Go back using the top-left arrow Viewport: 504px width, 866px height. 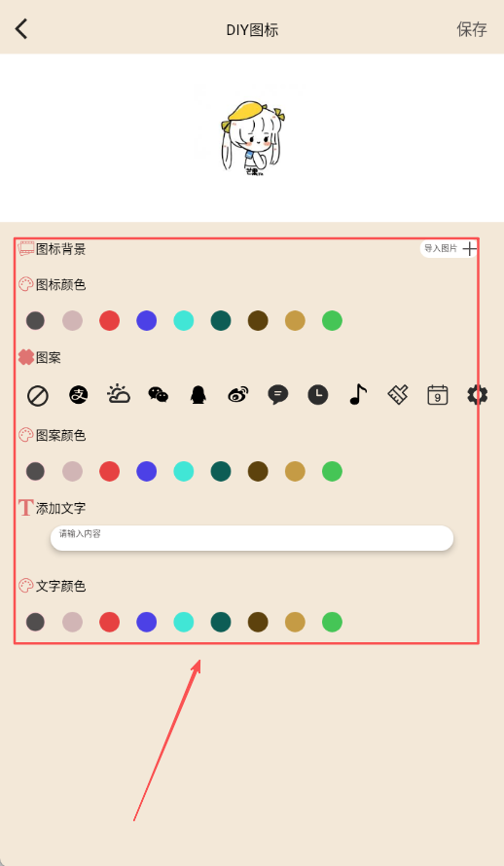point(21,29)
